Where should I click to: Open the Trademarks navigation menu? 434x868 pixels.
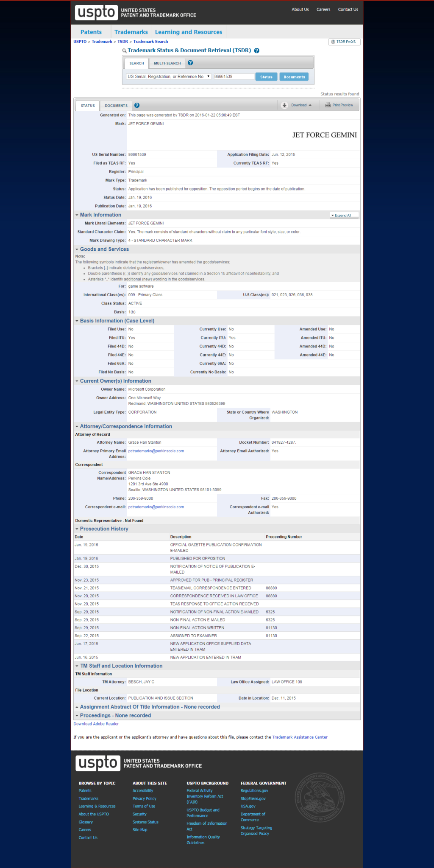pos(131,32)
